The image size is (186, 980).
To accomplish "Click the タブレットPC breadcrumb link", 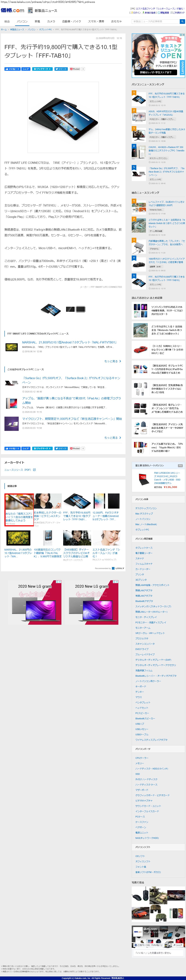I will tap(45, 29).
